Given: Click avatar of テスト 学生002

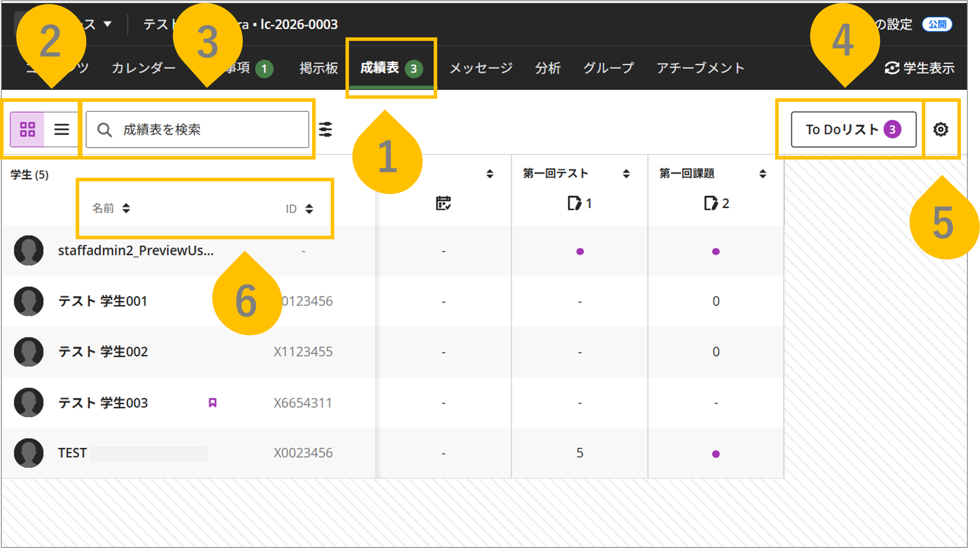Looking at the screenshot, I should point(29,352).
